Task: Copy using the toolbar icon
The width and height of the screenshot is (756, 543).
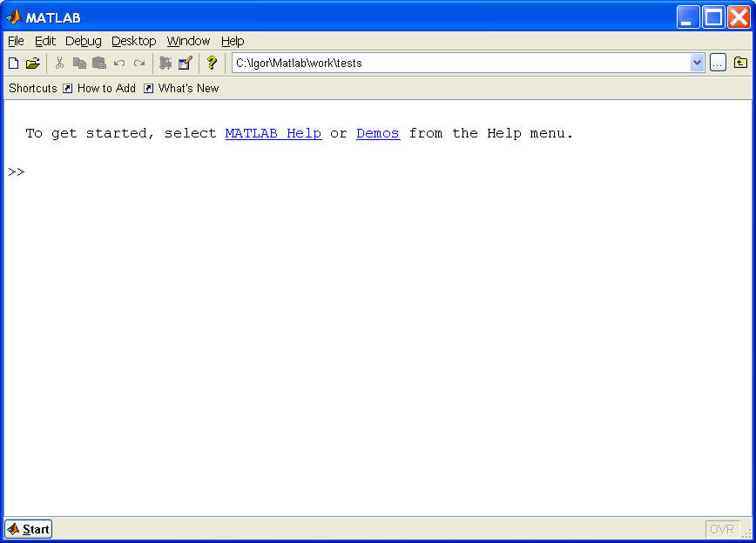Action: (78, 62)
